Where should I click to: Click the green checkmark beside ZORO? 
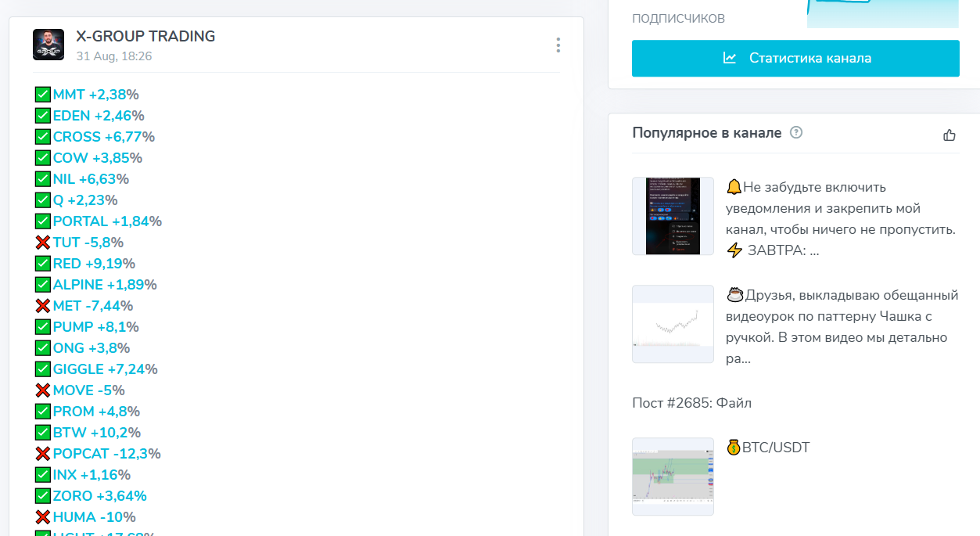coord(43,496)
